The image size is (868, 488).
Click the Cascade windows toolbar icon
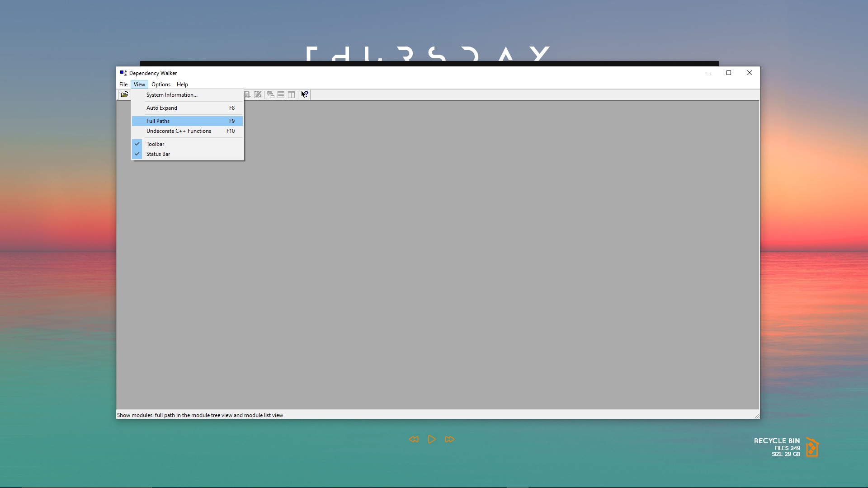tap(270, 94)
